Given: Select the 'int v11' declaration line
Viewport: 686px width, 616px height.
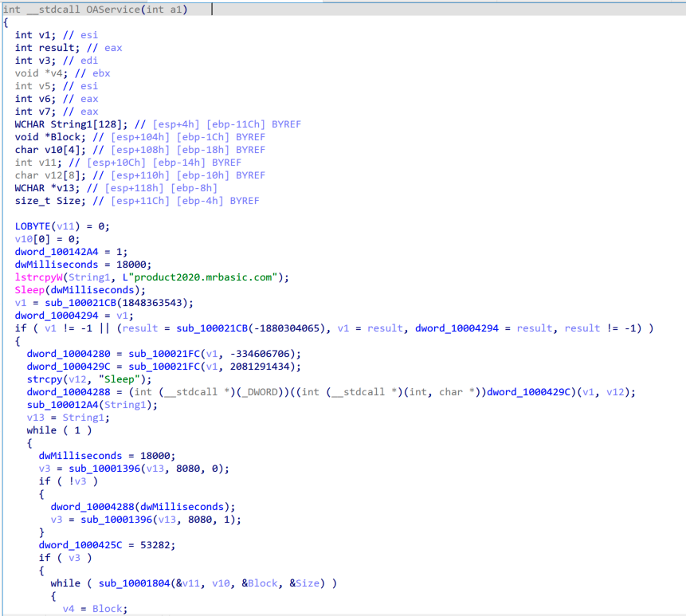Looking at the screenshot, I should click(x=128, y=163).
